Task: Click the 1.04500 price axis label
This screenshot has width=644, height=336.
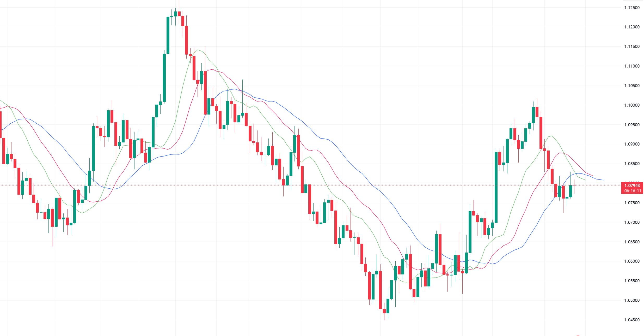Action: pos(632,320)
